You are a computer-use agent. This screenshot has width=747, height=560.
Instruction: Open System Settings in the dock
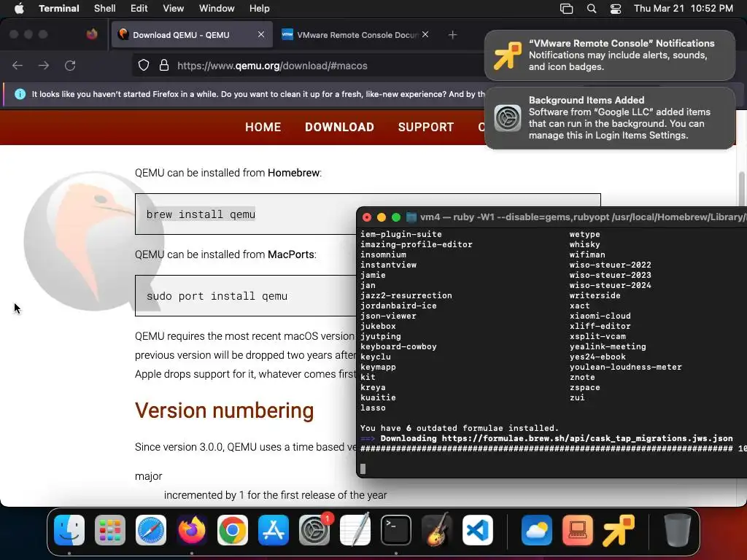tap(314, 530)
